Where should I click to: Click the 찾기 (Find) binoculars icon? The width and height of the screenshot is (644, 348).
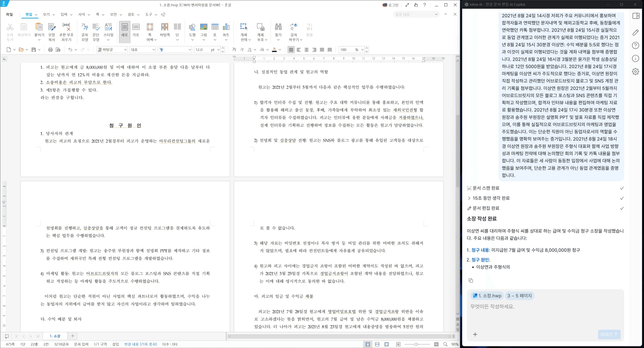(x=278, y=27)
